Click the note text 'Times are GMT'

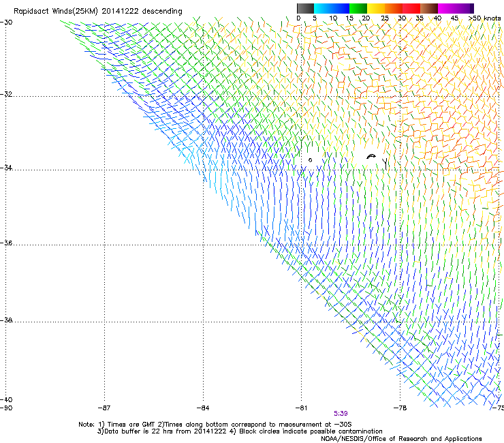(131, 425)
